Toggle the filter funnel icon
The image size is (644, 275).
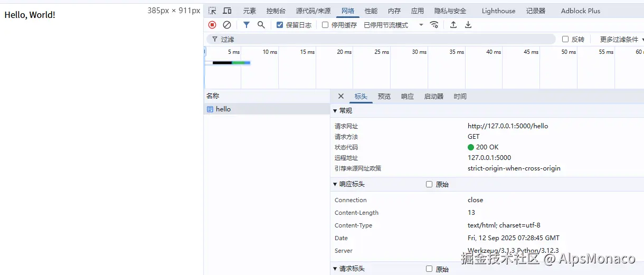247,25
